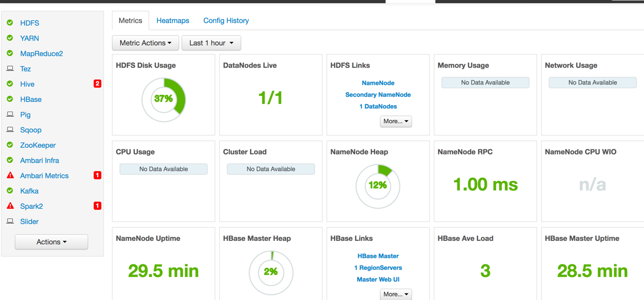Screen dimensions: 644x300
Task: Open the Actions dropdown below the services list
Action: coord(51,242)
